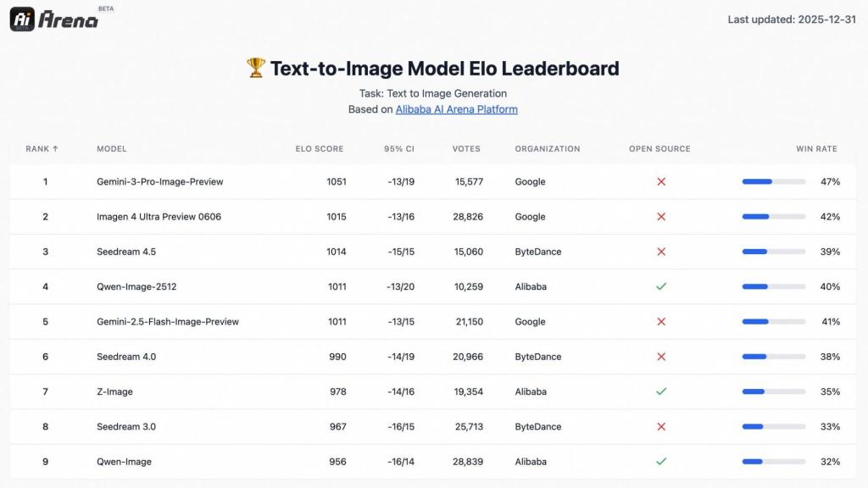Click the red X icon for Gemini-3-Pro-Image-Preview
Viewport: 868px width, 488px height.
[x=661, y=181]
